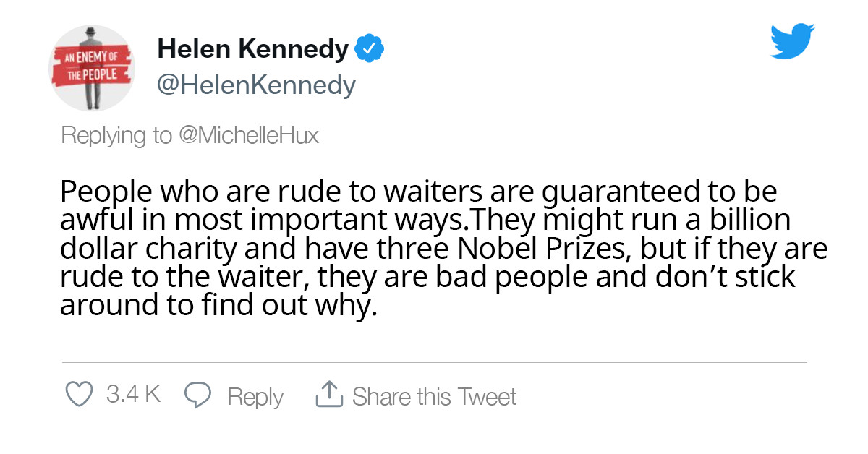Click the divider line above the actions
The image size is (868, 454).
434,362
